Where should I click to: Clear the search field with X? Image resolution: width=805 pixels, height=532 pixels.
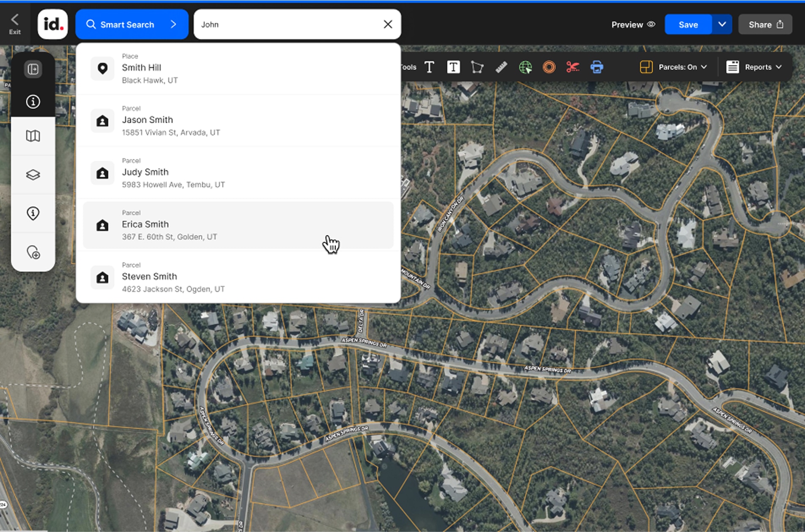coord(388,25)
